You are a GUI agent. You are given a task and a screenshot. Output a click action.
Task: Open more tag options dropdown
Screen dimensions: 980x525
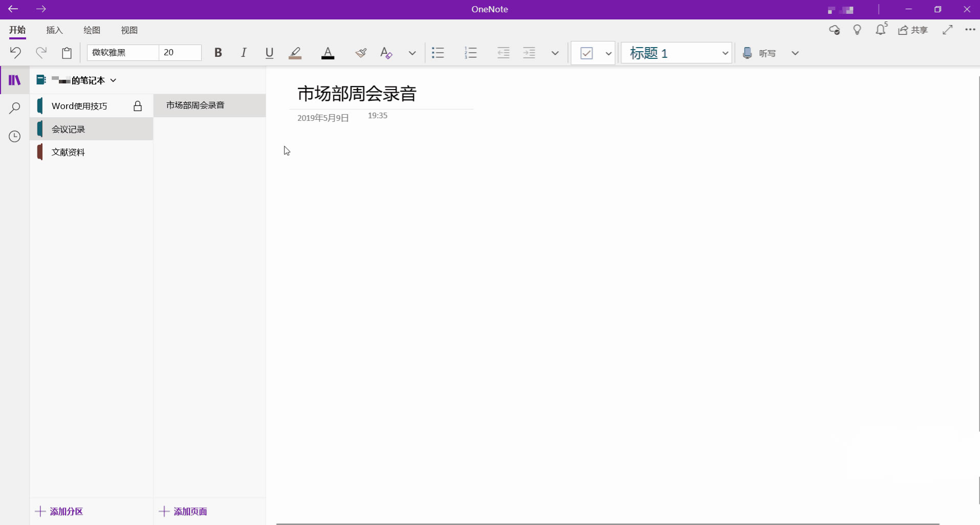[x=608, y=53]
